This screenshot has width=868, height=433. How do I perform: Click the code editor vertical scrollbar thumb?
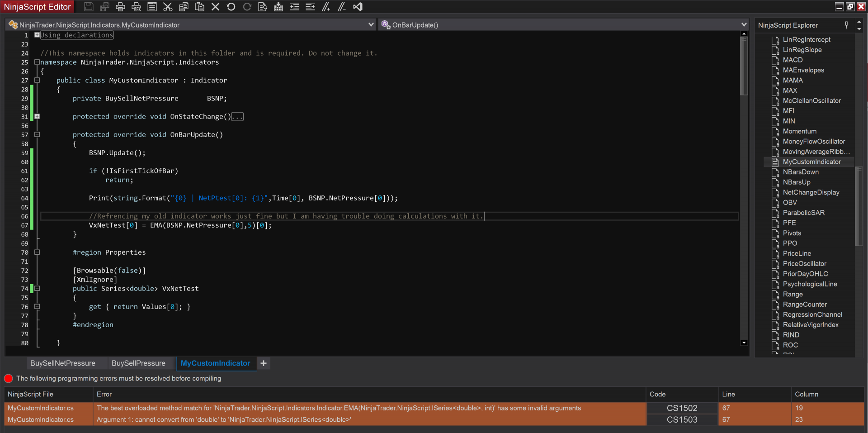[744, 66]
